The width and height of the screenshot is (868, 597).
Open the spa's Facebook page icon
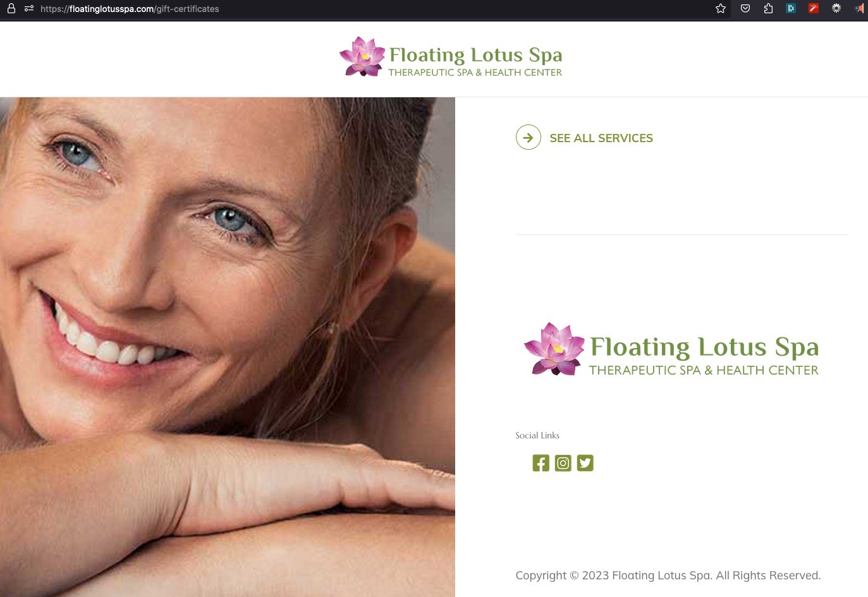[541, 463]
